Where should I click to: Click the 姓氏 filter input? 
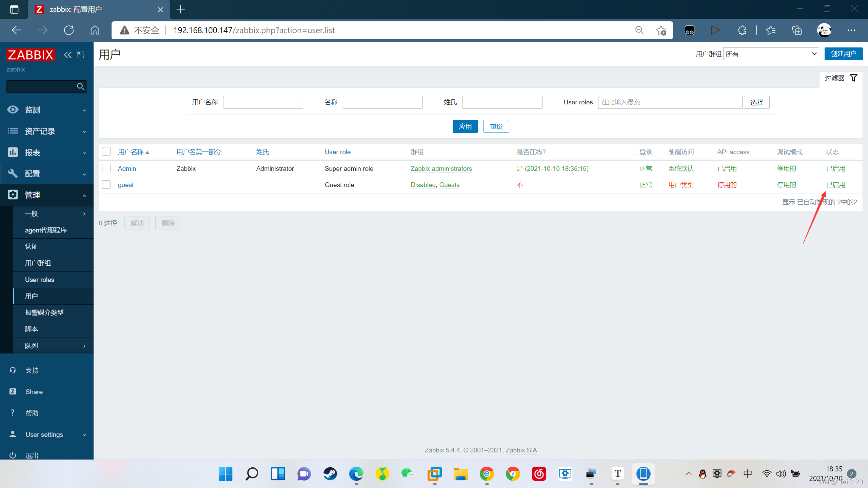[x=502, y=102]
